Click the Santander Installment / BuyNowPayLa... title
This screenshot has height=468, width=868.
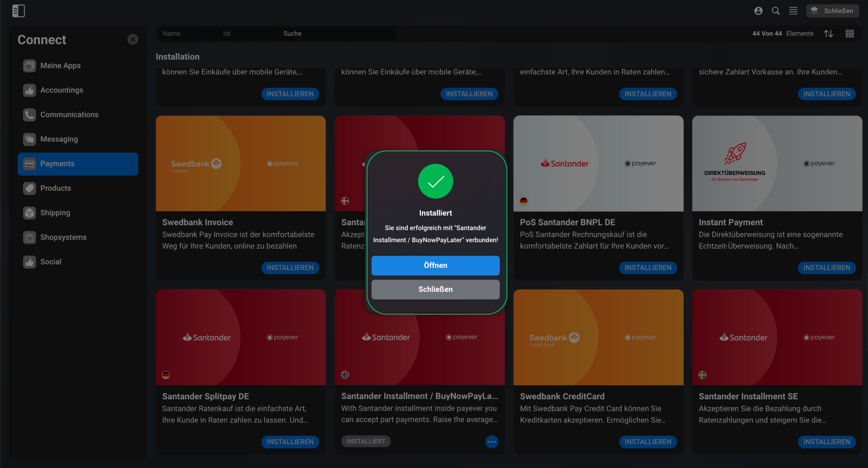coord(420,396)
